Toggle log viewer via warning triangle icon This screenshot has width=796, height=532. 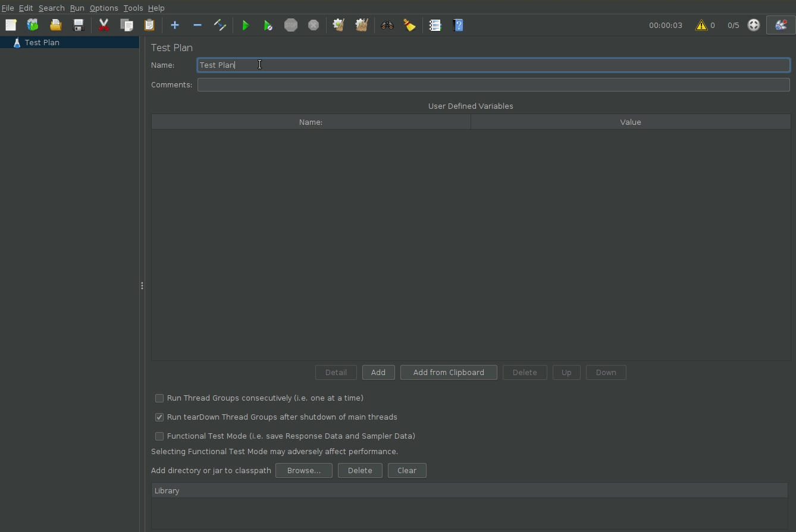pyautogui.click(x=701, y=25)
